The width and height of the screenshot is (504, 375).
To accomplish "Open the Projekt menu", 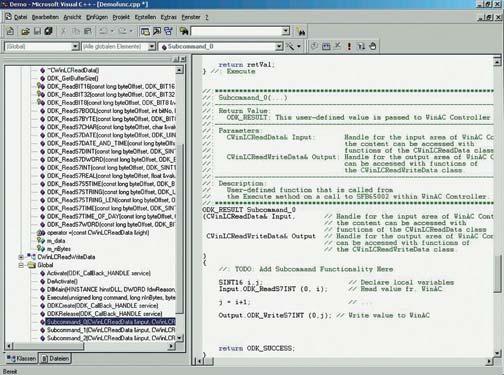I will coord(121,17).
